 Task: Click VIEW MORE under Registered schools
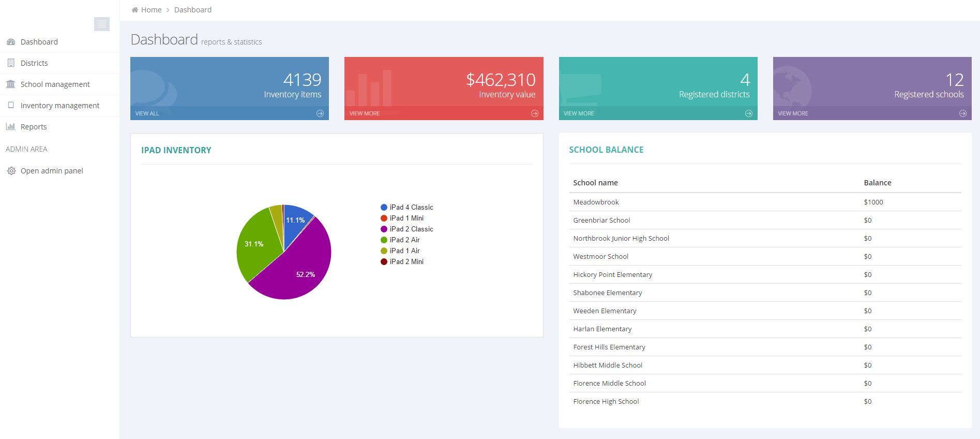point(793,113)
